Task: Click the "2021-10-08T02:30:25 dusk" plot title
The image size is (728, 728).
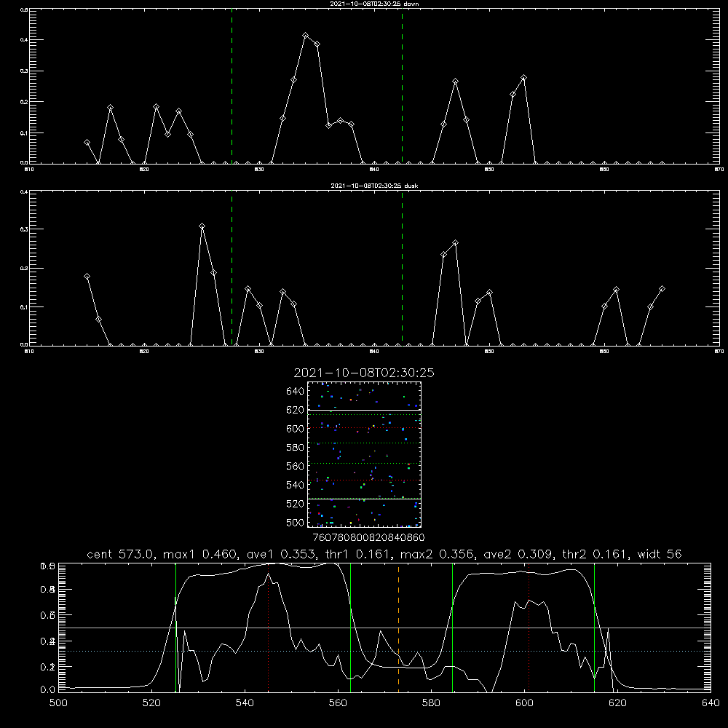Action: [x=374, y=186]
